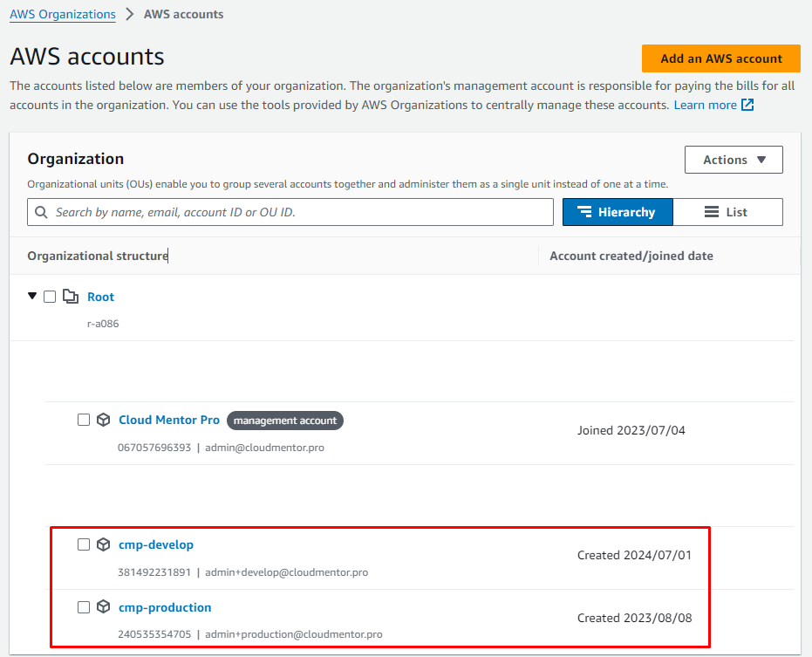Open the cmp-production account link
This screenshot has width=812, height=657.
tap(165, 607)
